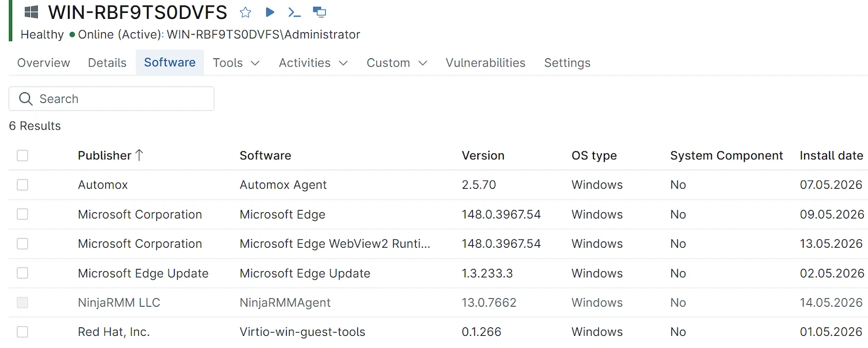Sort by Version column header
This screenshot has height=348, width=868.
[x=483, y=155]
